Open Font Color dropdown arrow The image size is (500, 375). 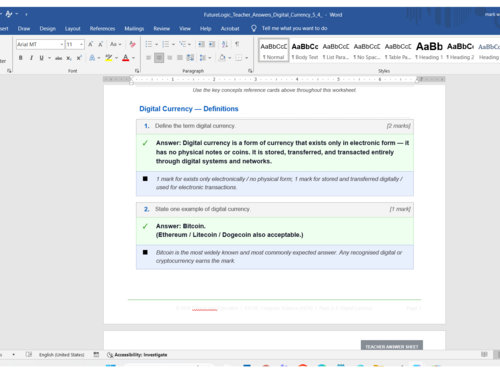click(x=133, y=58)
